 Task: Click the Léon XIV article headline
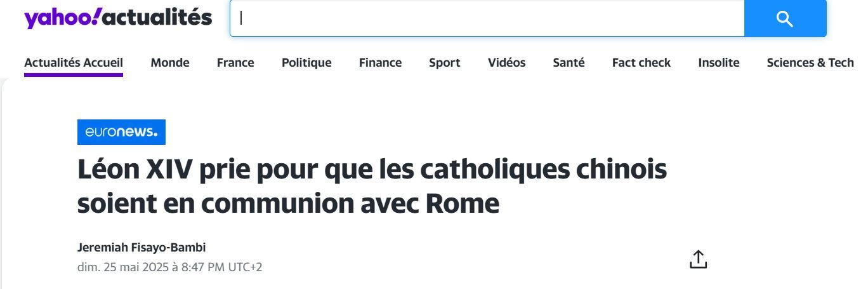[372, 187]
